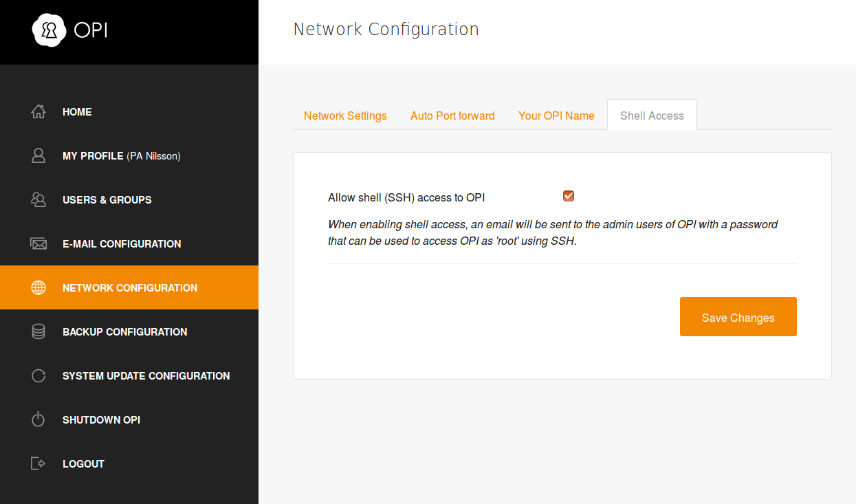The width and height of the screenshot is (856, 504).
Task: Click the Network Configuration globe icon
Action: [39, 287]
